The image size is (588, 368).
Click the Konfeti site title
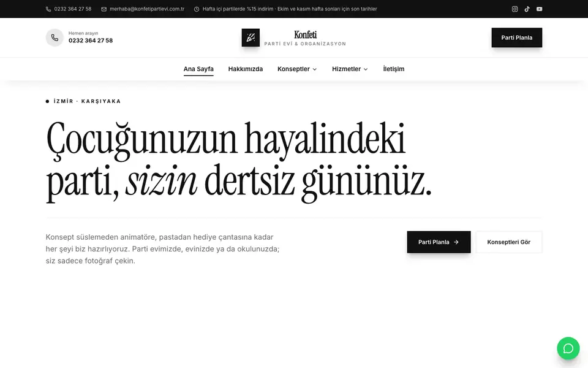[x=305, y=34]
